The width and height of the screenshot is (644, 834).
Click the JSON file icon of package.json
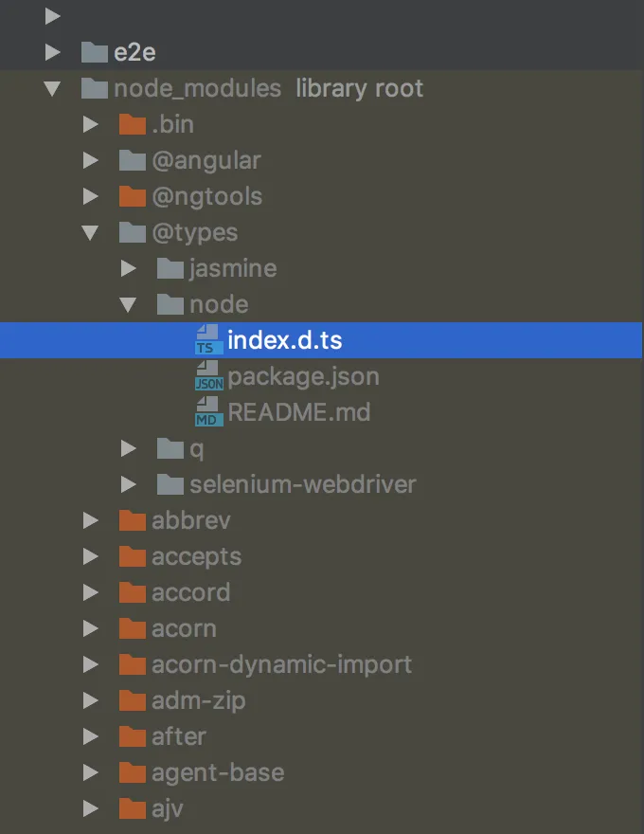[208, 376]
